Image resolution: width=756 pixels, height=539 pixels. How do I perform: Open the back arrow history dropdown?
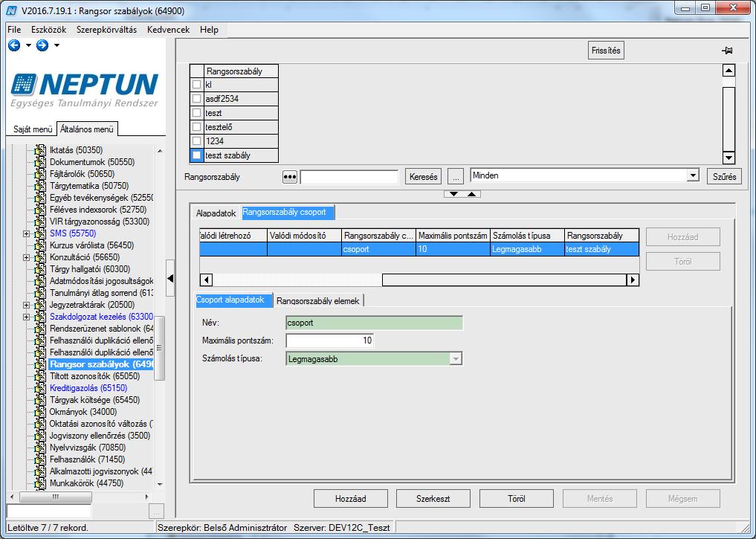coord(28,45)
